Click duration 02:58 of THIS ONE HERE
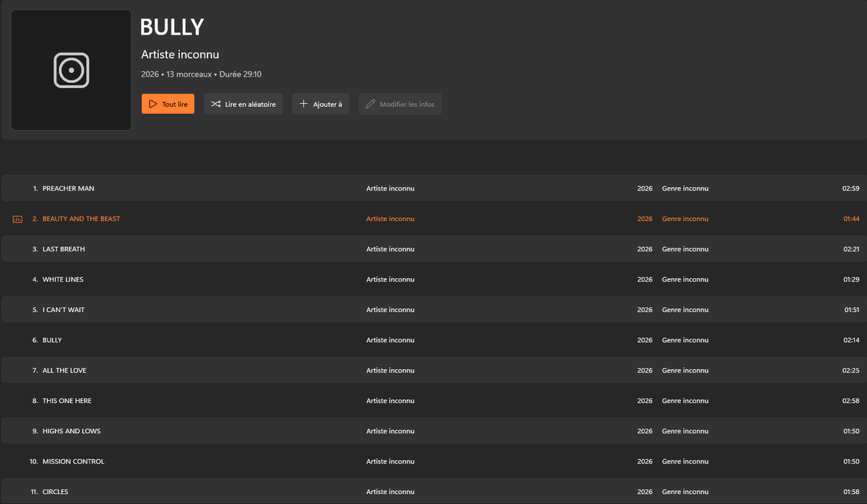The image size is (867, 504). coord(850,401)
